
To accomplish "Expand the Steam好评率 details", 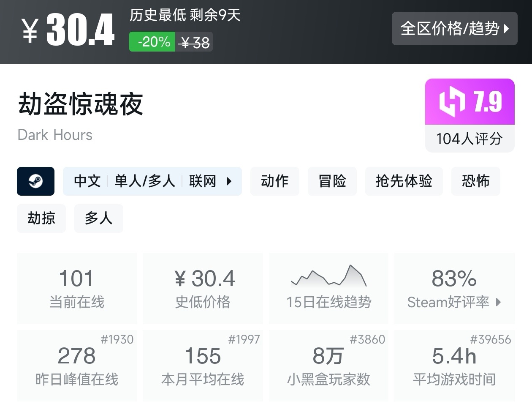I will (x=454, y=302).
